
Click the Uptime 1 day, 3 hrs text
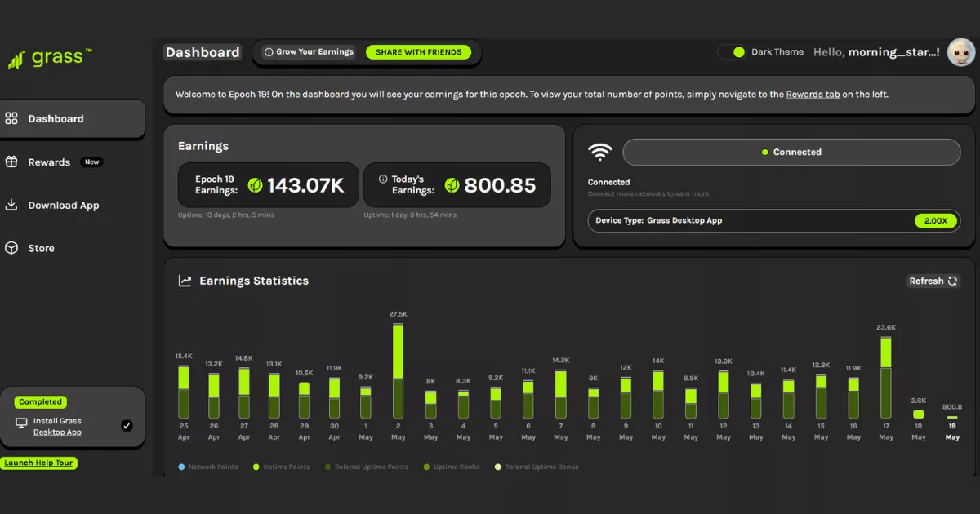coord(410,215)
